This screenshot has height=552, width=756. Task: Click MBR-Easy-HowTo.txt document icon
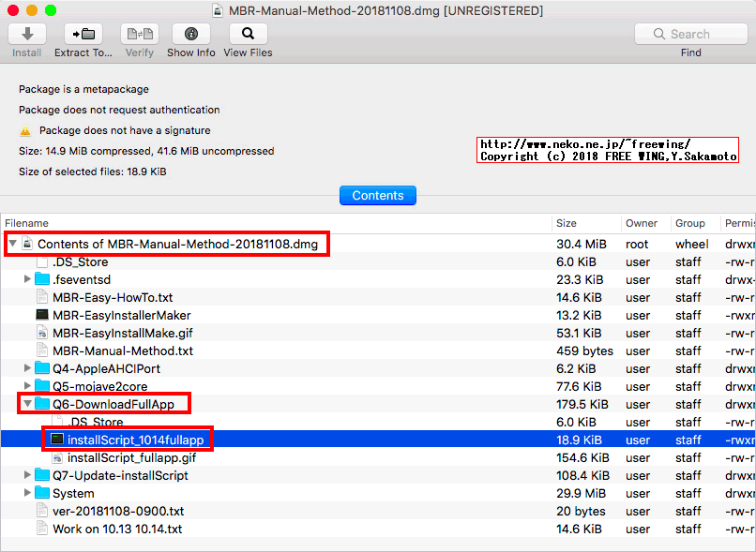pyautogui.click(x=42, y=297)
